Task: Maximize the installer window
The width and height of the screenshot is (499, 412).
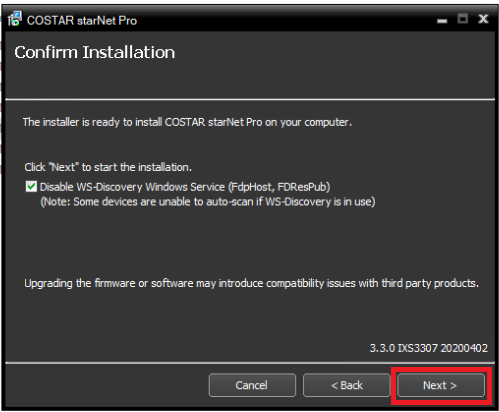Action: tap(462, 19)
